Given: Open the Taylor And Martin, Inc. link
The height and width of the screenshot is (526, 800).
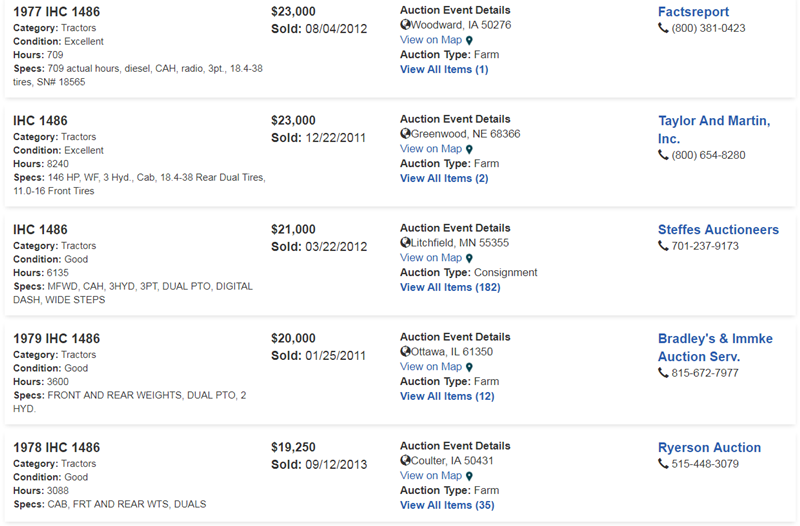Looking at the screenshot, I should pos(713,130).
